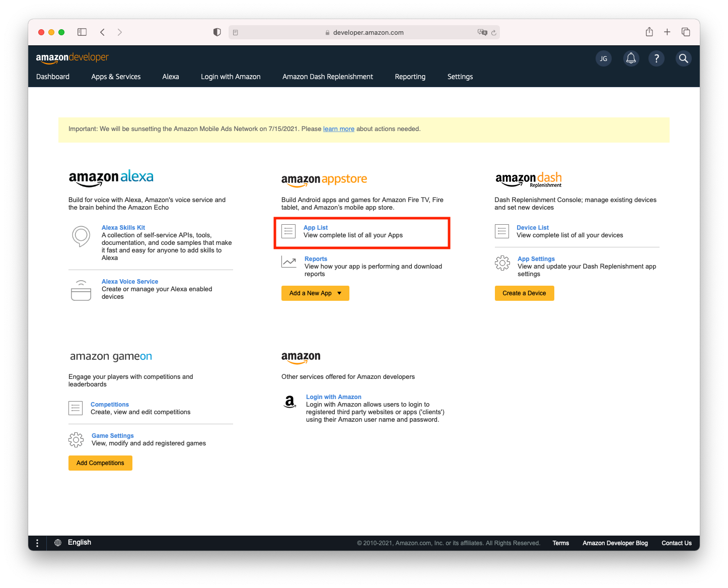The height and width of the screenshot is (588, 728).
Task: Click the amazon alexa section logo
Action: [x=111, y=178]
